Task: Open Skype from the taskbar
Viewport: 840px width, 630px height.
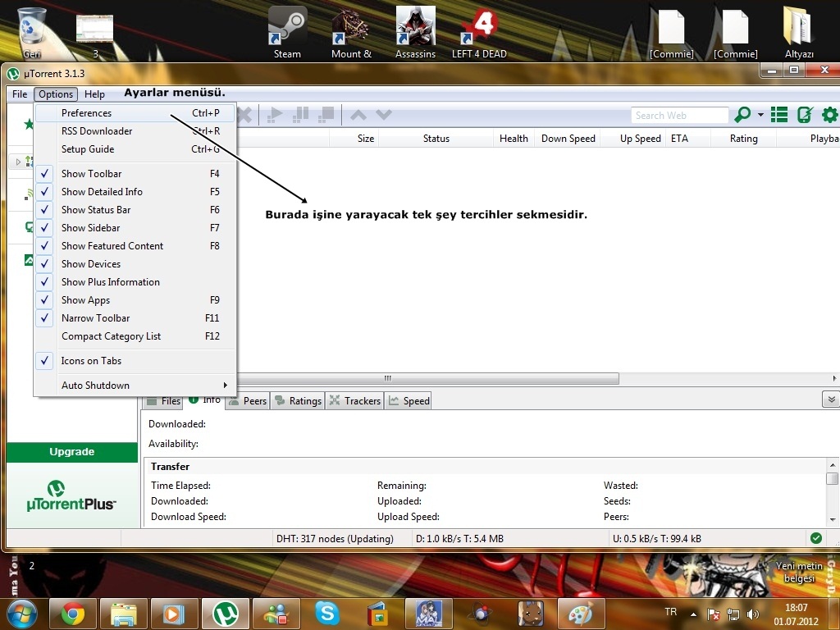Action: pyautogui.click(x=326, y=614)
